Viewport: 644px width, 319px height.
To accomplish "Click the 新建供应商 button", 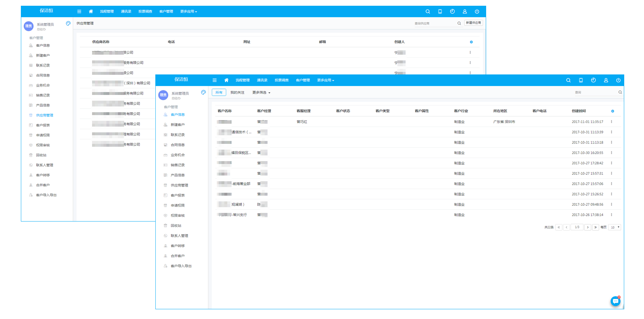I will pos(473,23).
